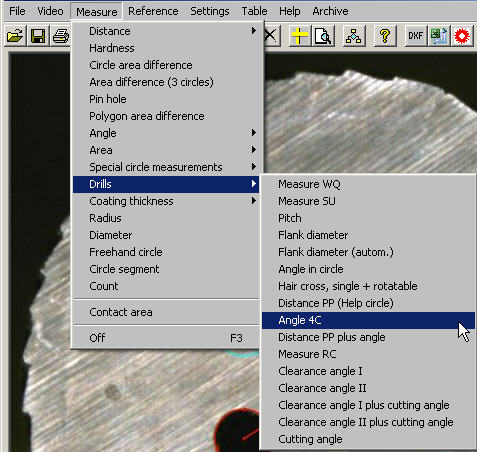Viewport: 477px width, 452px height.
Task: Click the magnifier page preview icon
Action: click(323, 36)
